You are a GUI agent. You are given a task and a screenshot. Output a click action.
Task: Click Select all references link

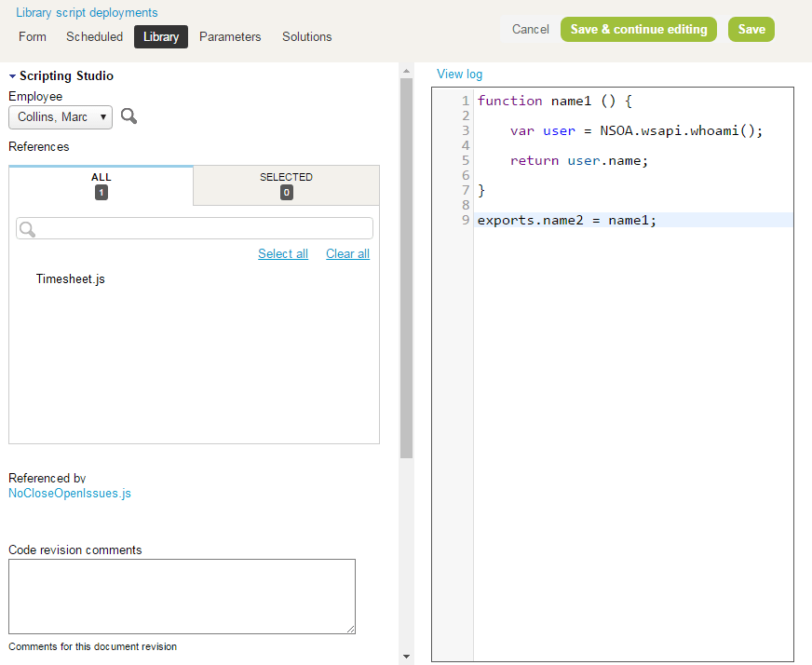[x=283, y=253]
